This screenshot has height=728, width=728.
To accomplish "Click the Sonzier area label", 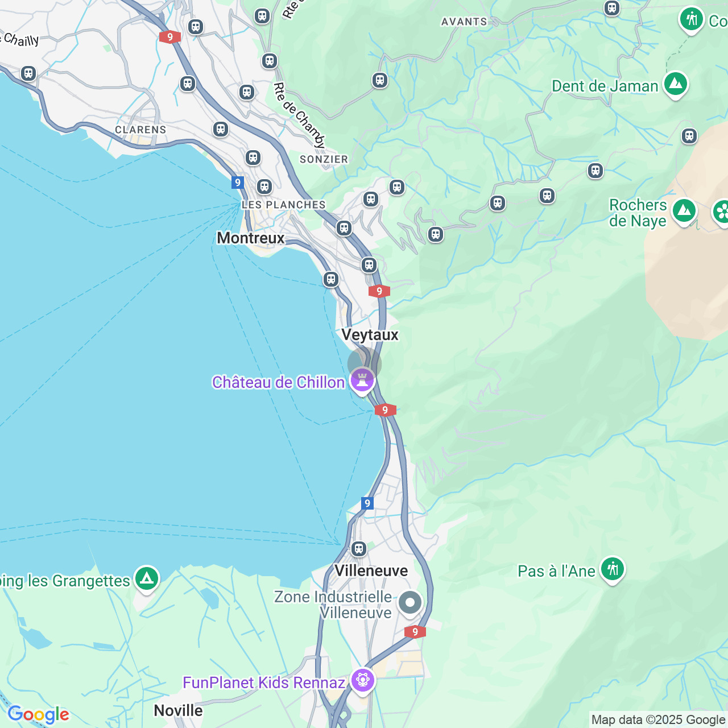I will coord(324,159).
